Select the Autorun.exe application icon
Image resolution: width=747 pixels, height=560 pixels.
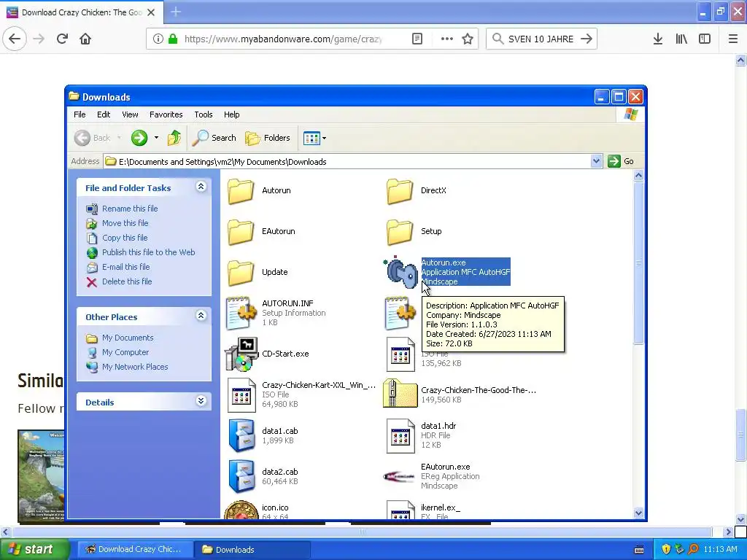(x=400, y=273)
